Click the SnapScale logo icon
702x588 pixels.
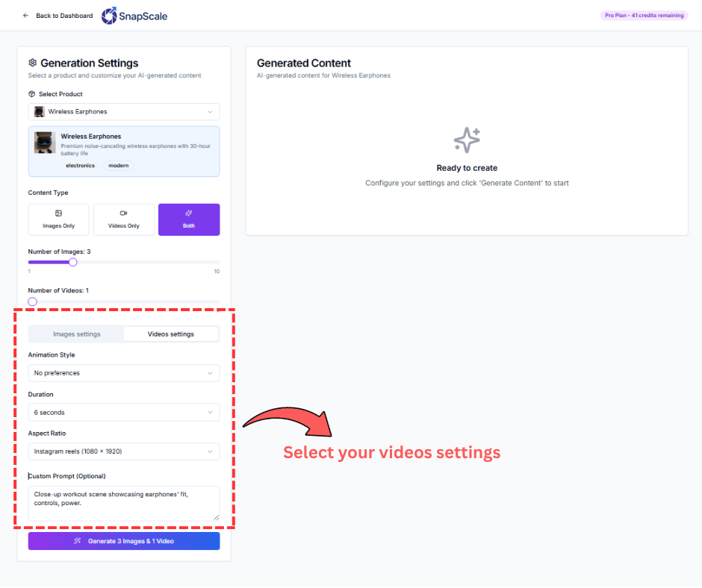[x=108, y=15]
